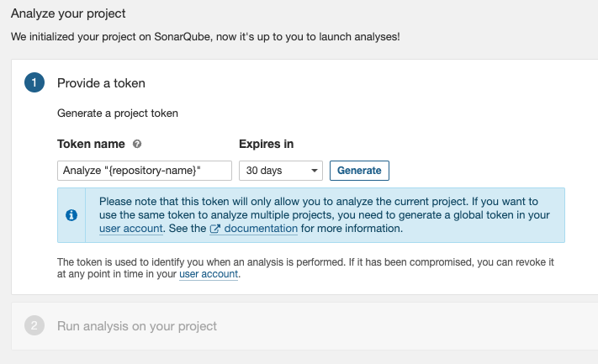Select the step 1 numbered circle

click(34, 82)
